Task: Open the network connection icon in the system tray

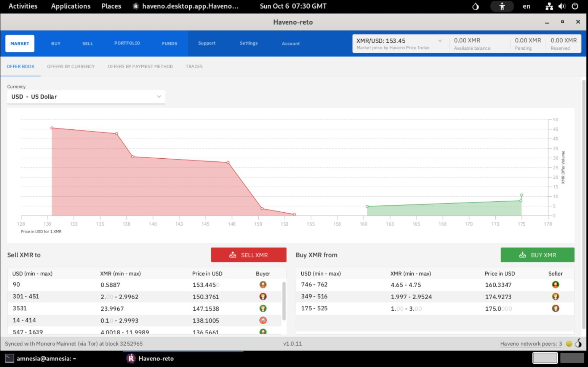Action: pyautogui.click(x=549, y=6)
